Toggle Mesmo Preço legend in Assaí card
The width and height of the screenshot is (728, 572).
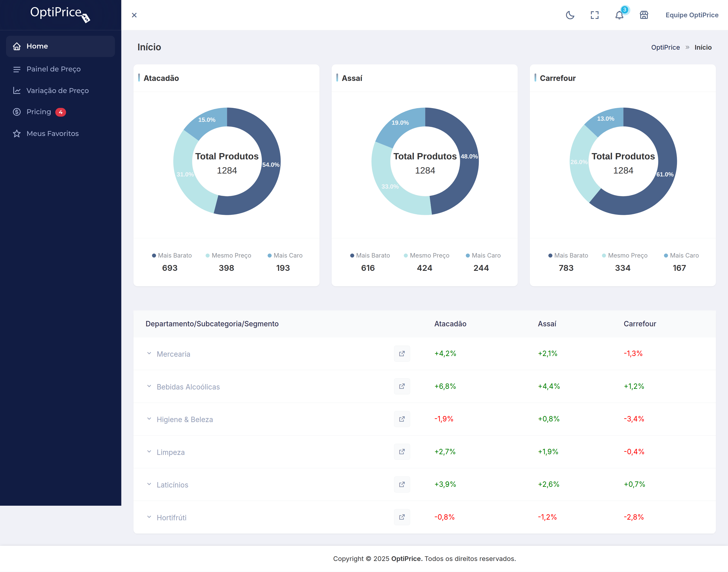426,256
